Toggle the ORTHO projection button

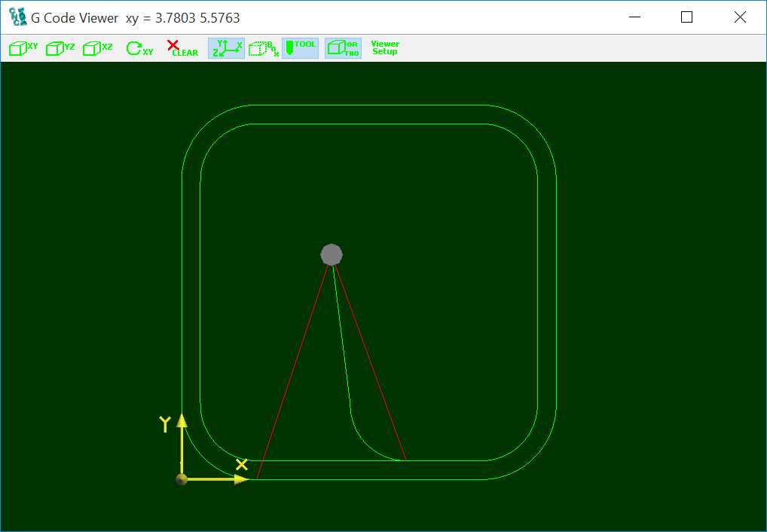click(x=343, y=48)
